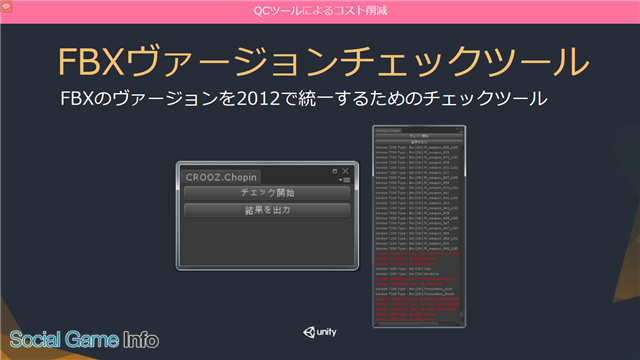
Task: Click the Social Game Info watermark
Action: coord(84,340)
